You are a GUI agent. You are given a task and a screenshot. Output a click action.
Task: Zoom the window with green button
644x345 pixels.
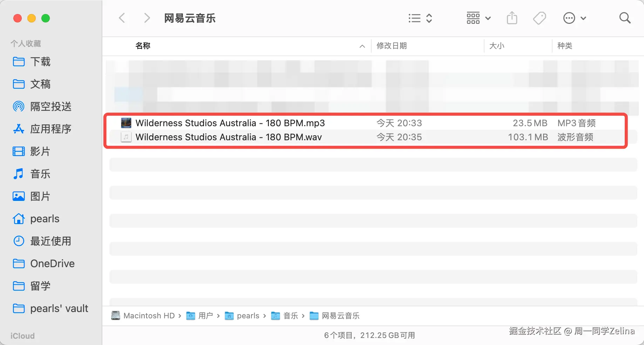click(46, 18)
